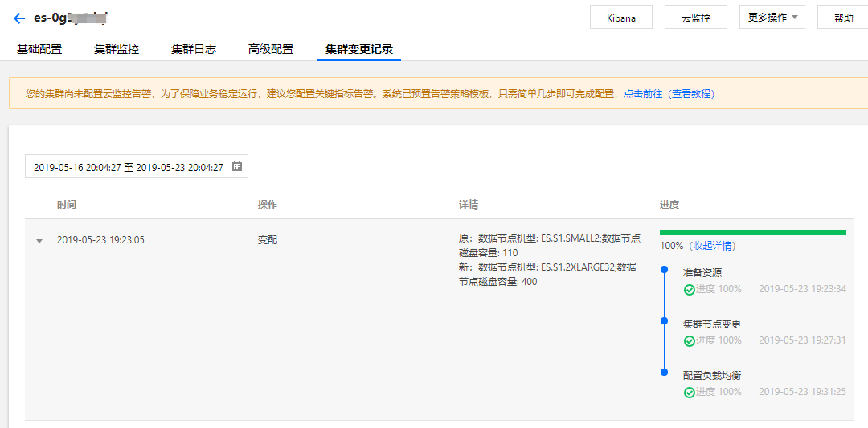Follow the 点击前往 link
Image resolution: width=868 pixels, height=428 pixels.
click(x=643, y=93)
